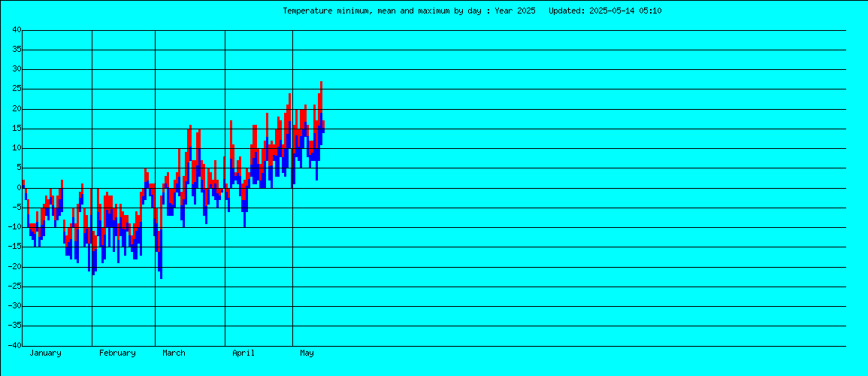Click the y-axis label '20'
868x376 pixels.
(x=17, y=109)
